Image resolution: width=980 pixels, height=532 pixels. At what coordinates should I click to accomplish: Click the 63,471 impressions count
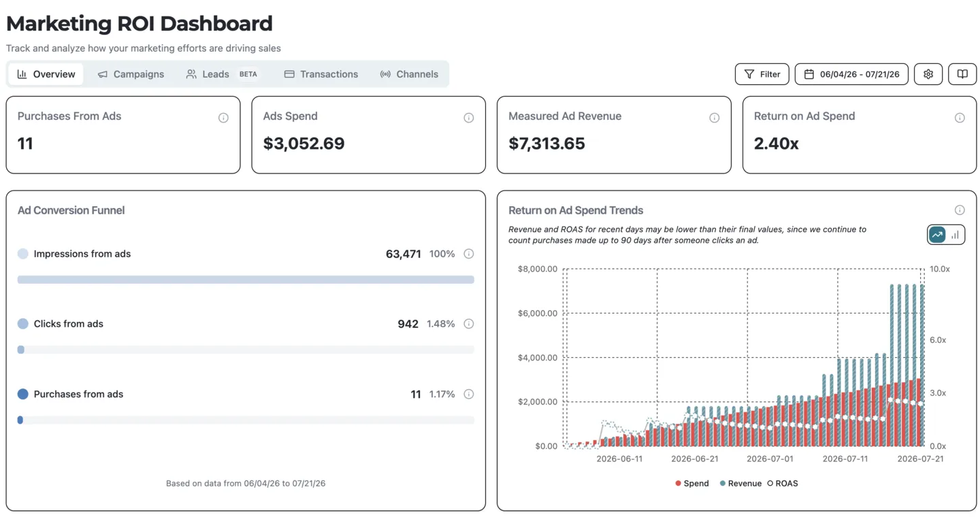pos(404,254)
